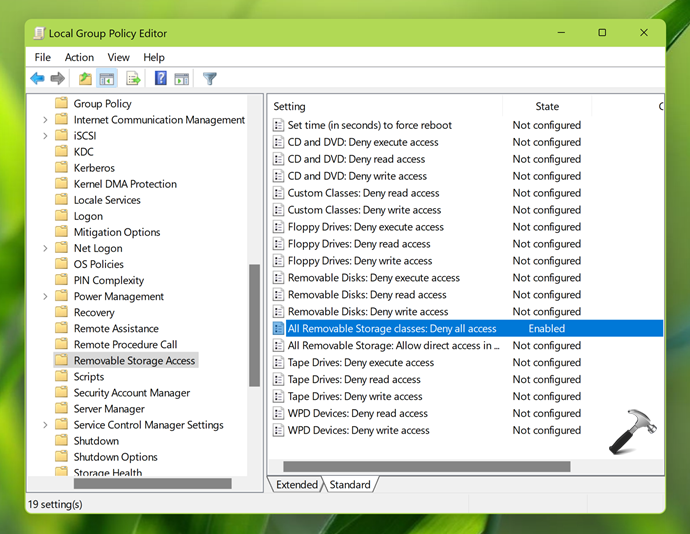This screenshot has width=690, height=534.
Task: Toggle Show/Hide Console Tree toolbar icon
Action: click(107, 78)
